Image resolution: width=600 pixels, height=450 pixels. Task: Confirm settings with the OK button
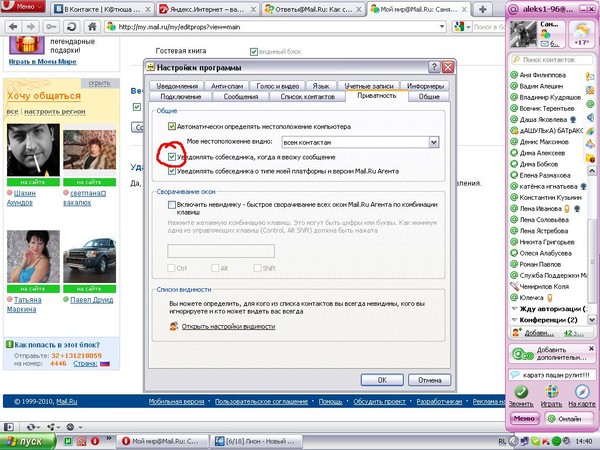(382, 380)
